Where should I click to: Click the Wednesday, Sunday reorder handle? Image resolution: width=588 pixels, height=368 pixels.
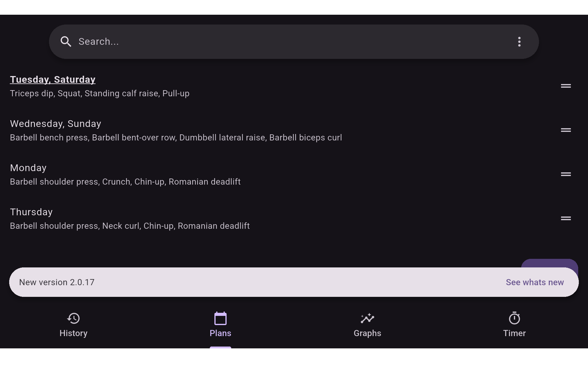566,130
